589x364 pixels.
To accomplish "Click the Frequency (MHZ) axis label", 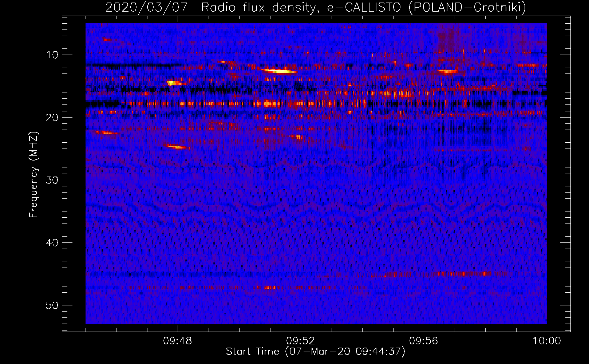I will pyautogui.click(x=33, y=175).
